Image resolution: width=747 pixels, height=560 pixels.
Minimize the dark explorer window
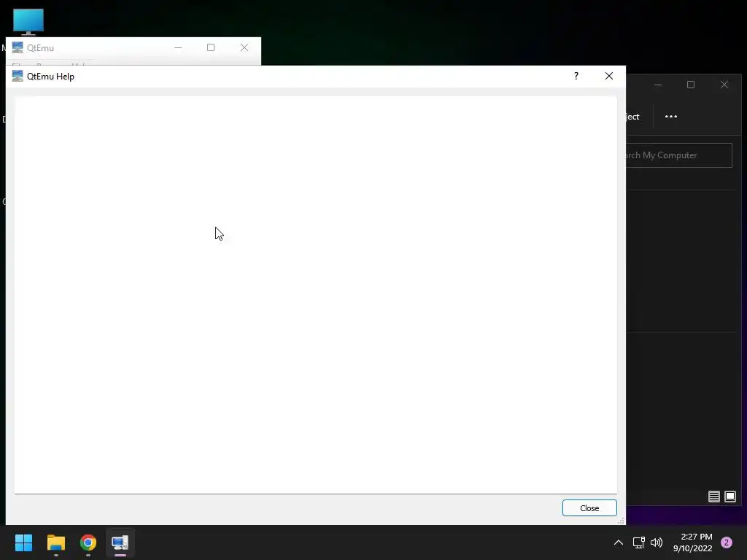coord(658,85)
